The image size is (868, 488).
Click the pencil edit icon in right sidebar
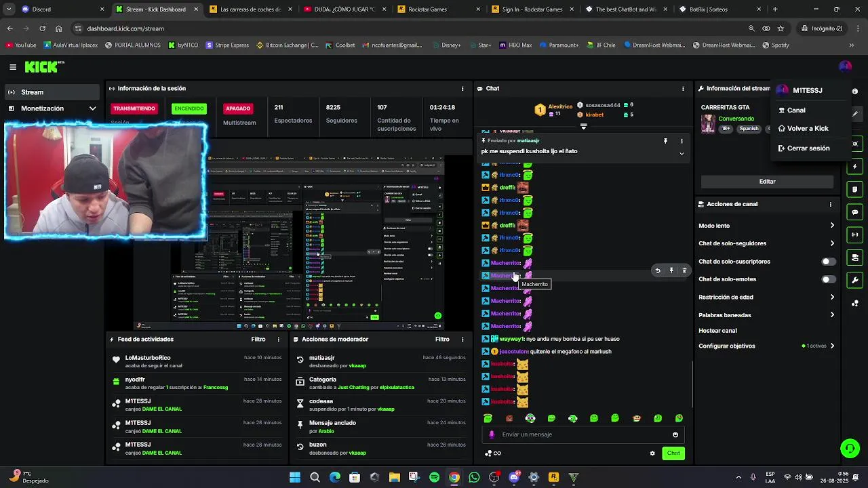(x=855, y=114)
